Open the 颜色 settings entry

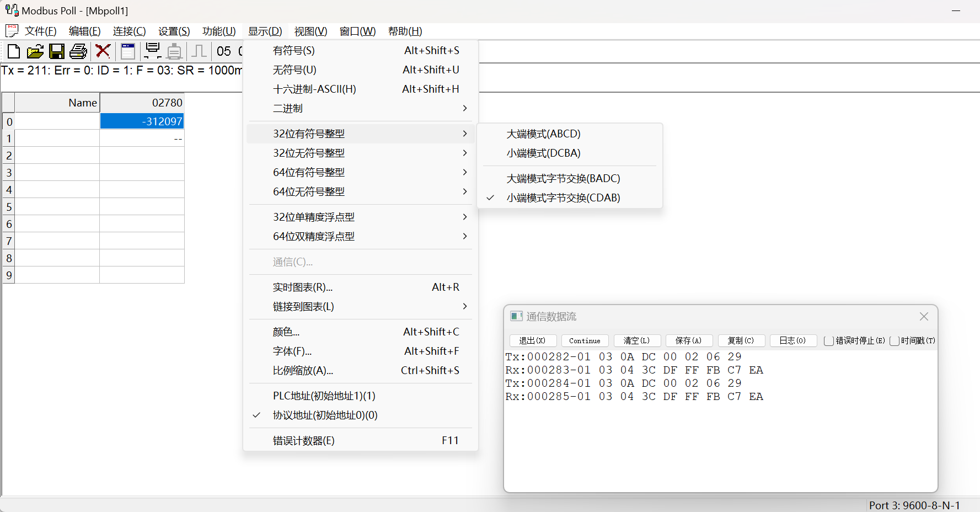click(x=360, y=332)
